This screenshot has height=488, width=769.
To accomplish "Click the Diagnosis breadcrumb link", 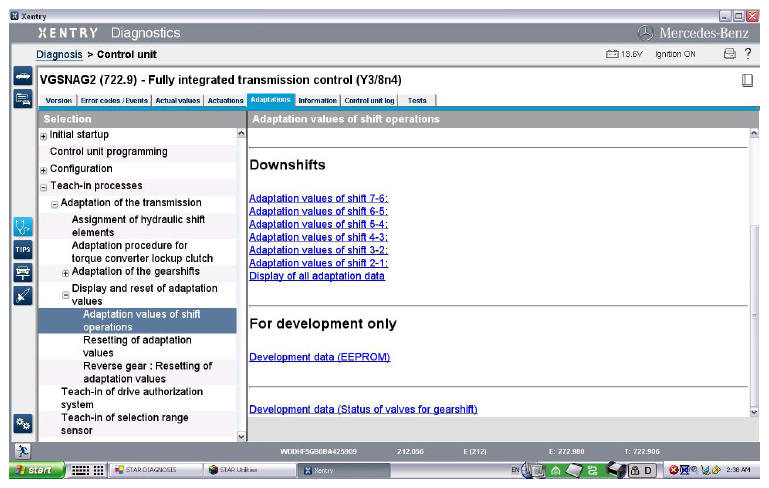I will tap(59, 54).
